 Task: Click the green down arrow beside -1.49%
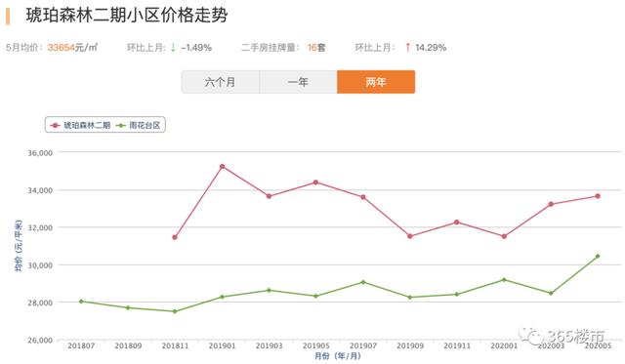[173, 48]
